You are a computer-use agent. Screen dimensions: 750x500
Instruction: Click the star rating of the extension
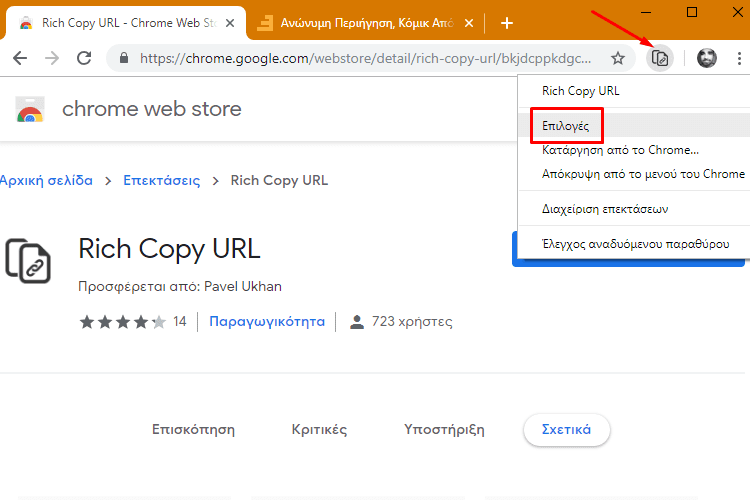(122, 322)
